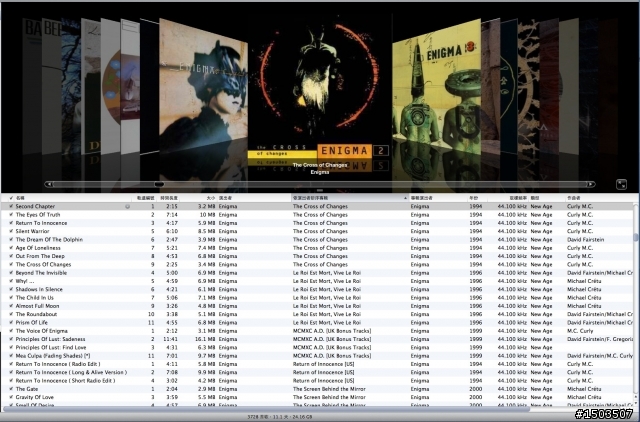
Task: Sort by the sample rate column header
Action: 507,198
